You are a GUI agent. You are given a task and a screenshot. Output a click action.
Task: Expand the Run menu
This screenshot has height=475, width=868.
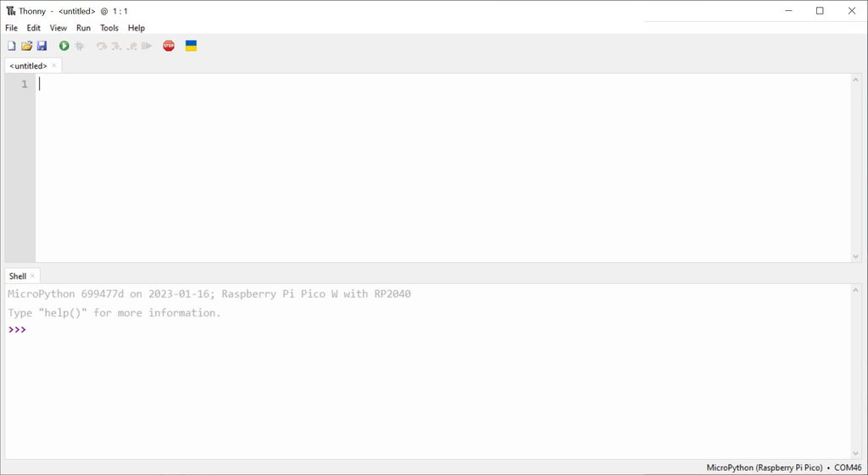[83, 28]
